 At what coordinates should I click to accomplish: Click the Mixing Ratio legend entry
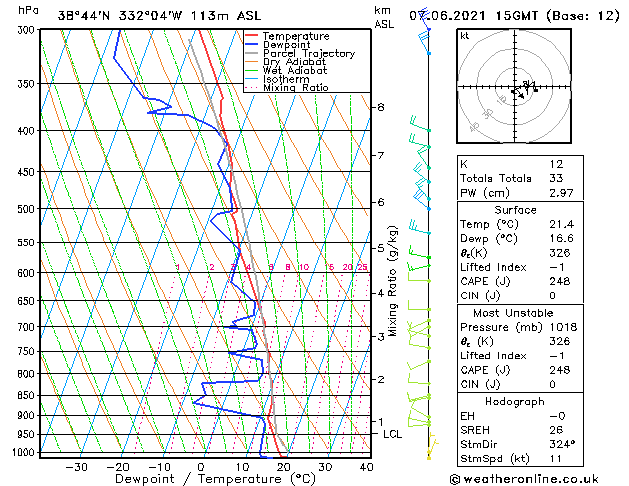pyautogui.click(x=287, y=87)
